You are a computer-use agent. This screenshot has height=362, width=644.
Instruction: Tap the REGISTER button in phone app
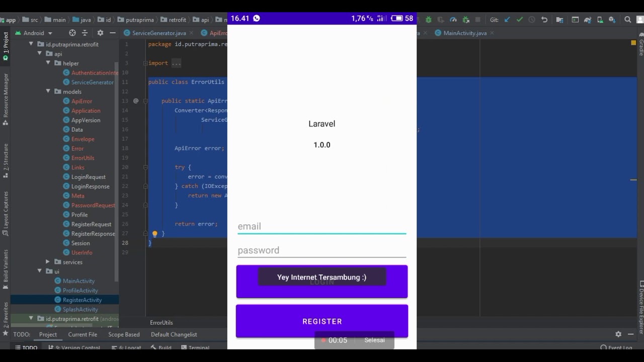tap(322, 321)
